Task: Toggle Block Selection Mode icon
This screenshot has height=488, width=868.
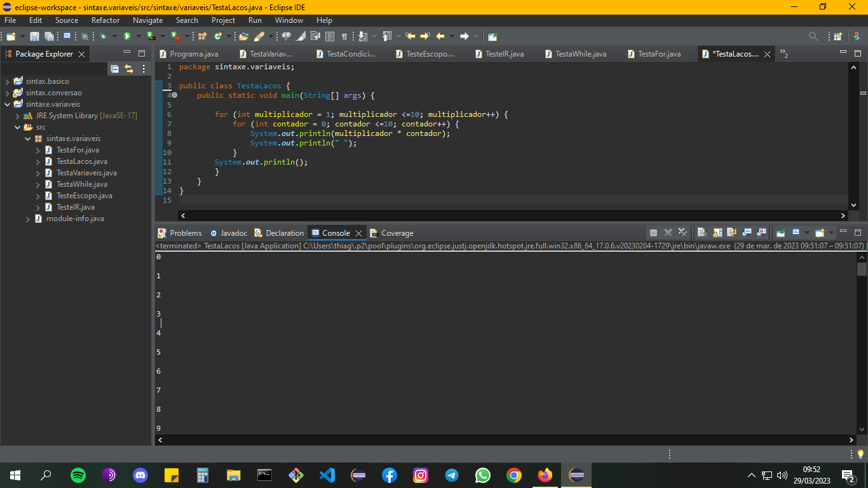Action: coord(330,36)
